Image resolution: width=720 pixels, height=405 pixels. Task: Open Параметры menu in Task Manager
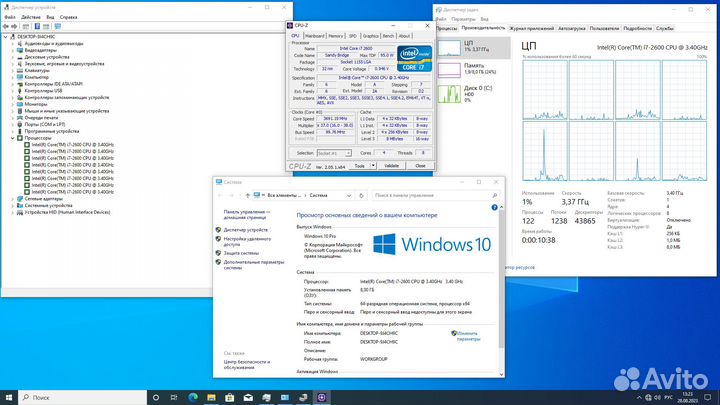463,19
